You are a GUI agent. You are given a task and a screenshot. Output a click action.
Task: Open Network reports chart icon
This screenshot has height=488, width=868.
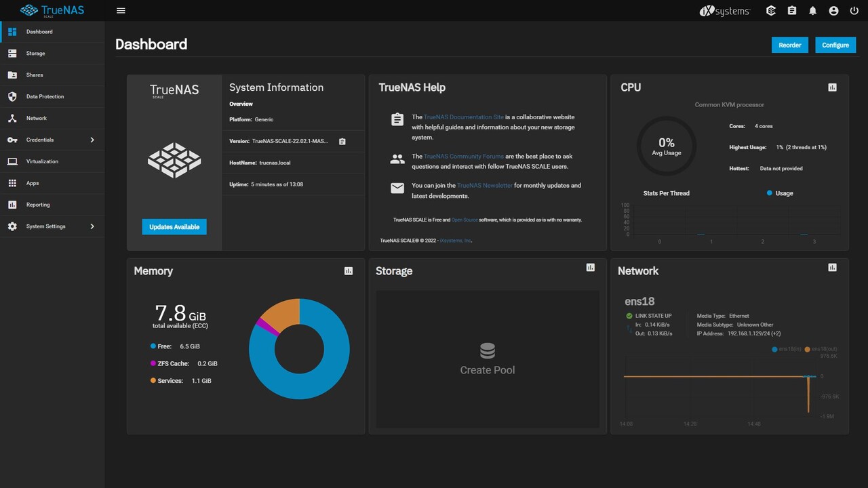(x=832, y=268)
